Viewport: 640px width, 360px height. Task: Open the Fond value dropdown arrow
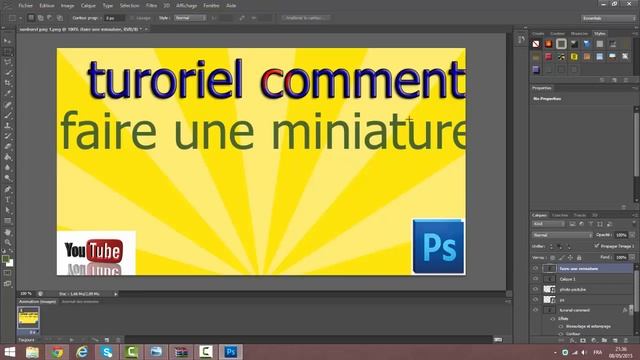click(632, 257)
